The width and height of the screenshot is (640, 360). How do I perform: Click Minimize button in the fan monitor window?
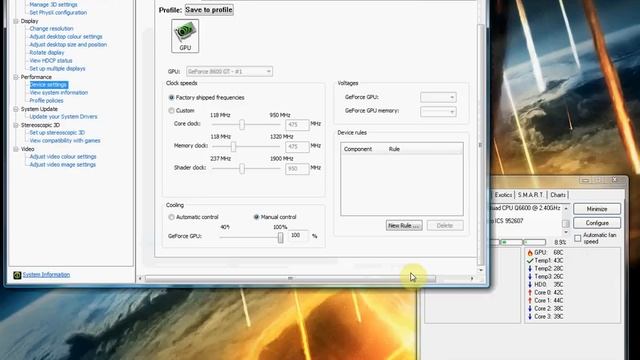pyautogui.click(x=597, y=209)
